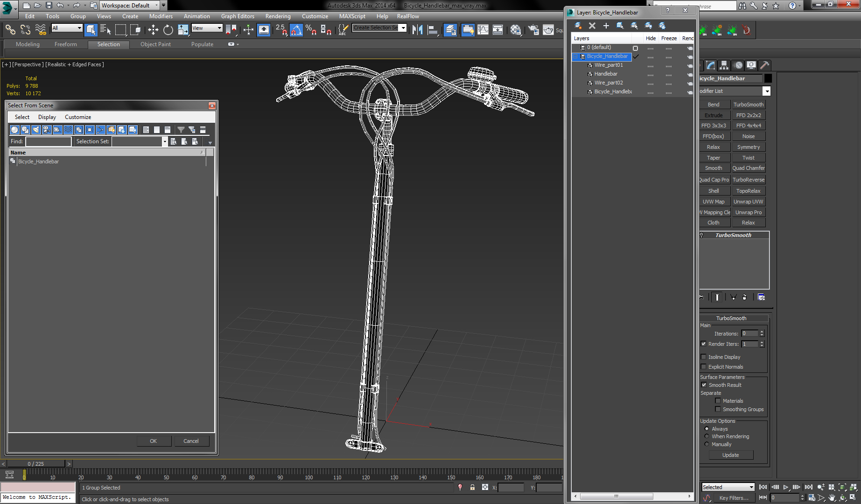
Task: Click the Update button in Update Options
Action: click(730, 455)
